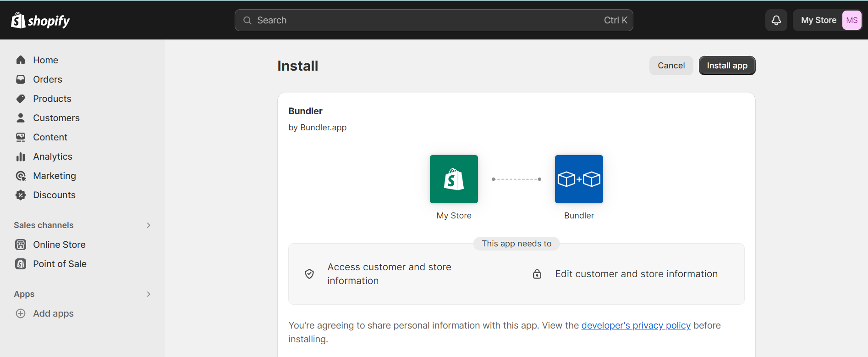868x357 pixels.
Task: Click the Install page heading
Action: click(x=297, y=66)
